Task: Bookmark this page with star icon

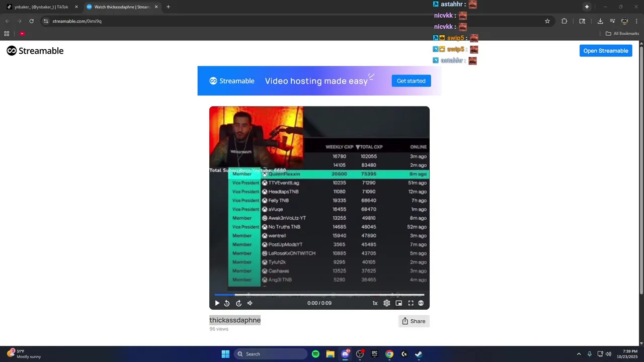Action: [x=547, y=21]
